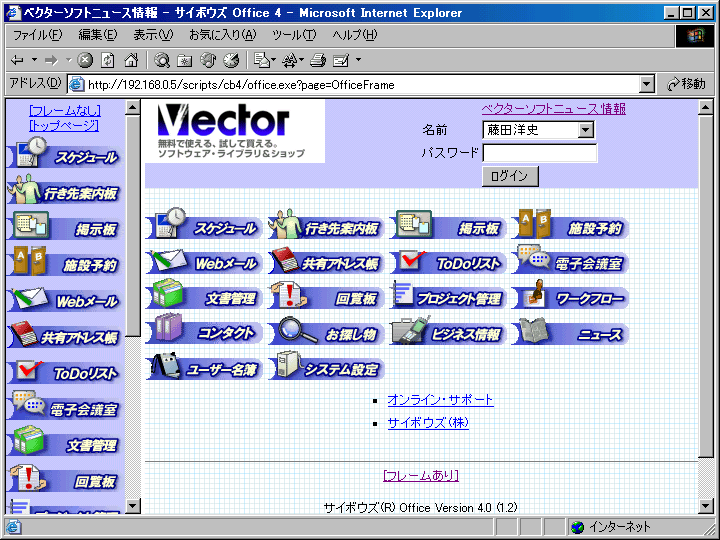720x540 pixels.
Task: Open Webメール in main grid
Action: [x=204, y=261]
